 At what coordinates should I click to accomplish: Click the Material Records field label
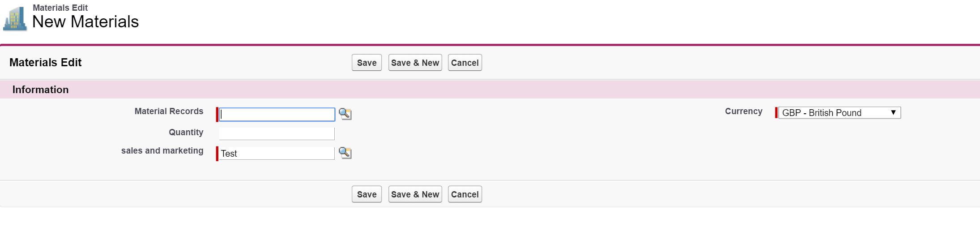169,111
